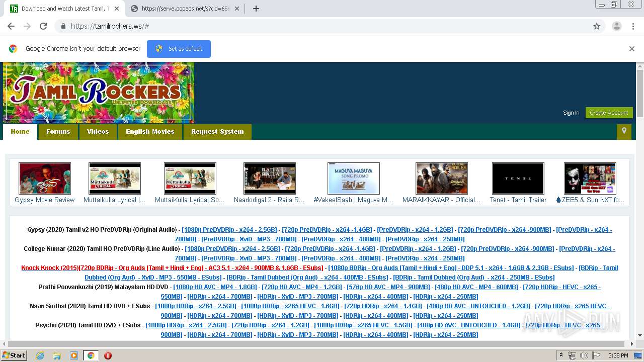Open Prathi Poovankozhi 1080p HD AVC 1.8GB link

pyautogui.click(x=215, y=287)
